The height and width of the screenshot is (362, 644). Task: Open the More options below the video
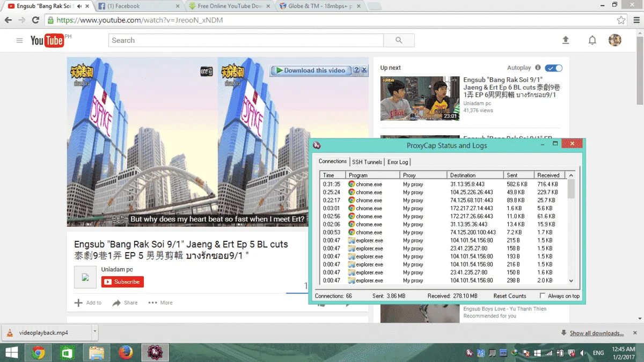(x=160, y=302)
